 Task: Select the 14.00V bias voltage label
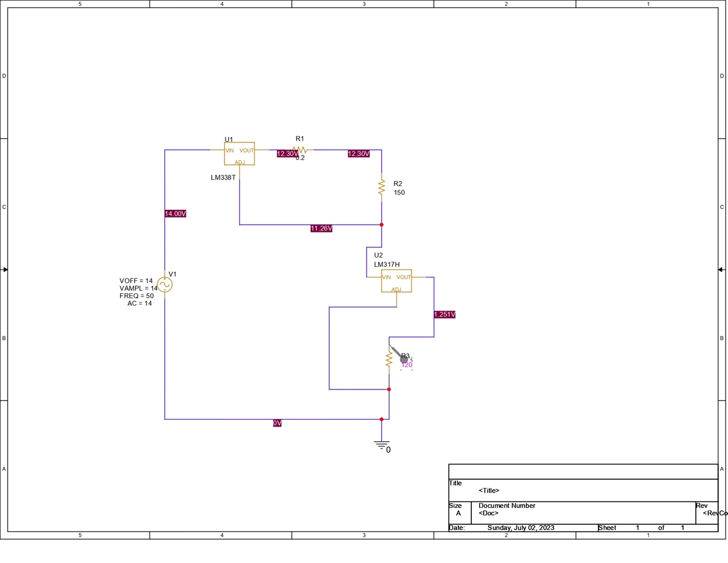click(x=175, y=214)
